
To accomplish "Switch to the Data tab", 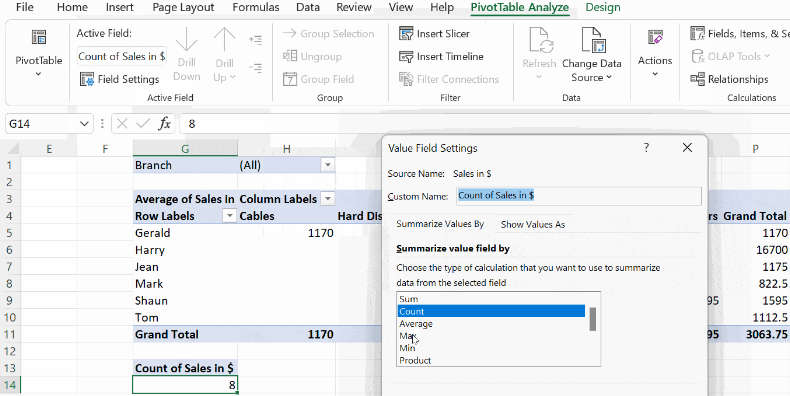I will 308,8.
